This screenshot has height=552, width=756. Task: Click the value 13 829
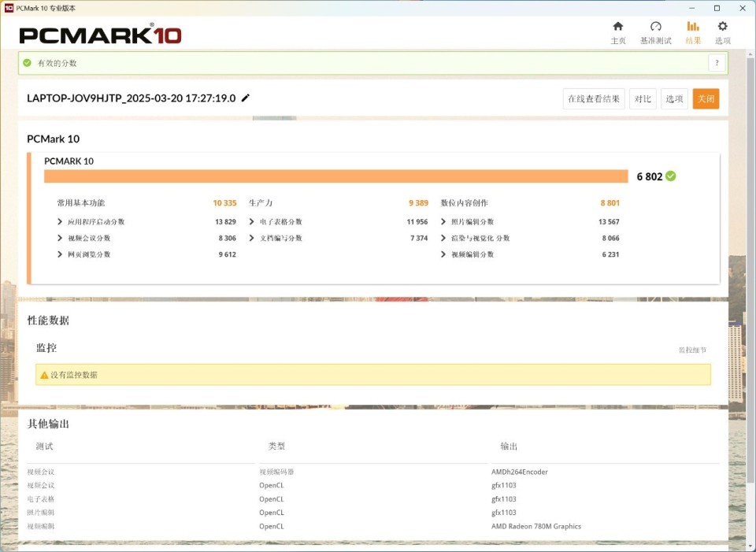(226, 222)
